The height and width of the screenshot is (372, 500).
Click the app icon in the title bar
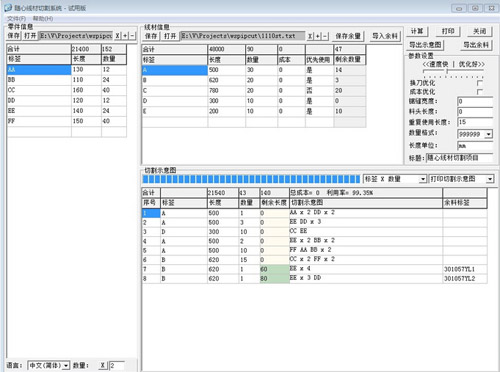coord(8,7)
